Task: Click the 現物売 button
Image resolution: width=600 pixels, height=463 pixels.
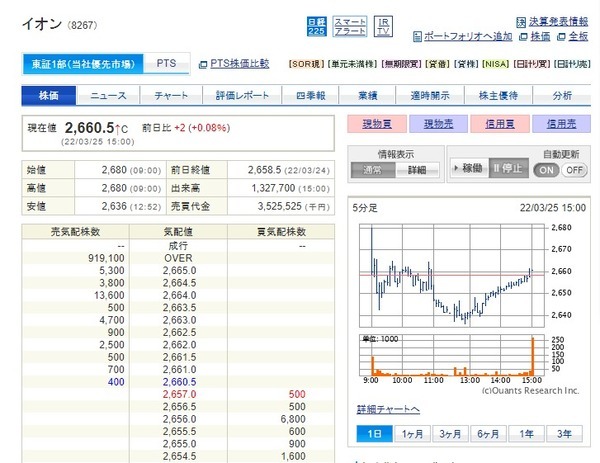Action: pyautogui.click(x=439, y=124)
